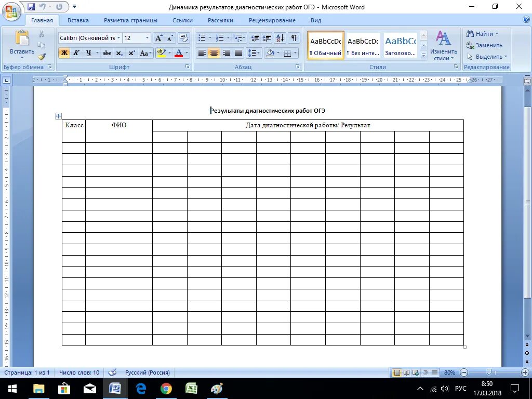
Task: Open bullets list dropdown arrow
Action: (210, 38)
